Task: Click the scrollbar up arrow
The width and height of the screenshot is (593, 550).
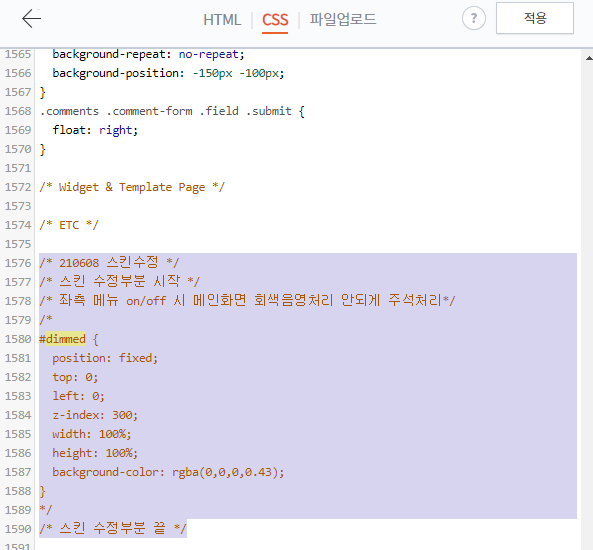Action: 589,58
